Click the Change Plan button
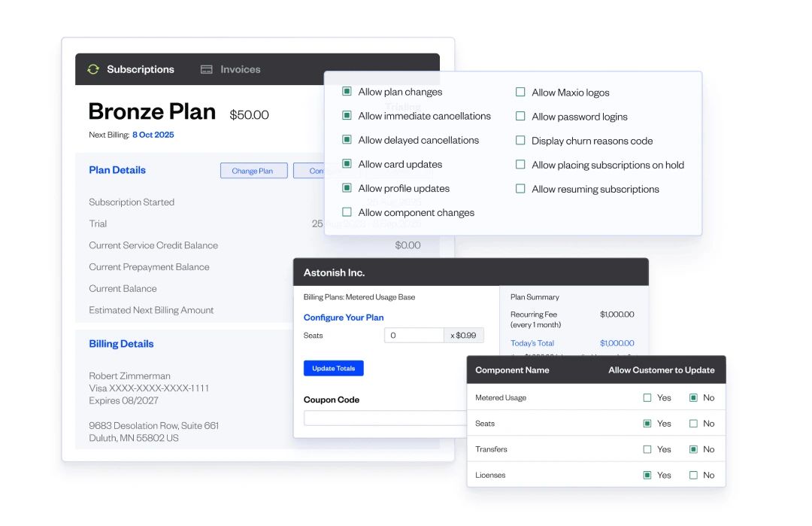Image resolution: width=812 pixels, height=526 pixels. tap(253, 170)
